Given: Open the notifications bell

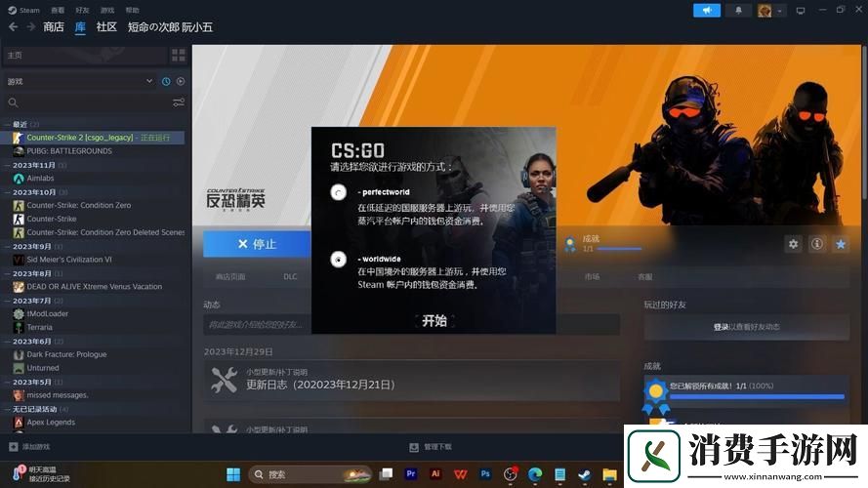Looking at the screenshot, I should pyautogui.click(x=738, y=10).
